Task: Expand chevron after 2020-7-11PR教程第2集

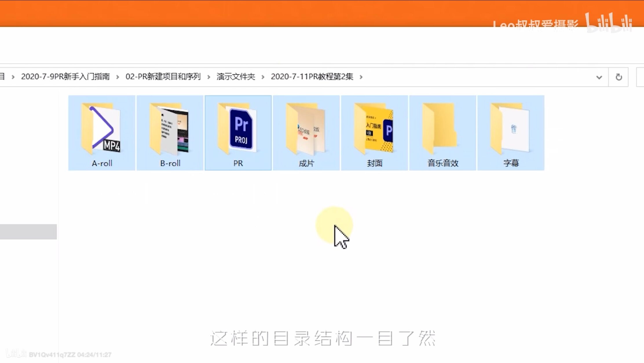Action: (x=361, y=77)
